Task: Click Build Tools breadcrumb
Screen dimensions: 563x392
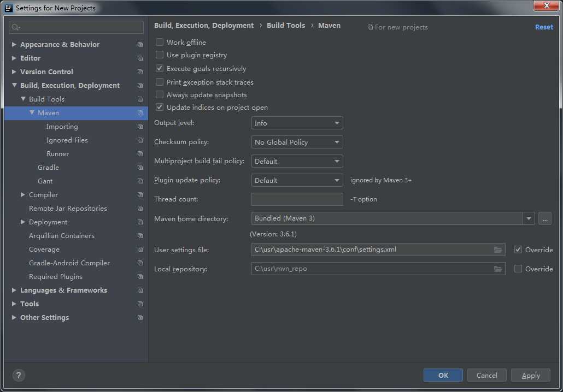Action: tap(286, 26)
